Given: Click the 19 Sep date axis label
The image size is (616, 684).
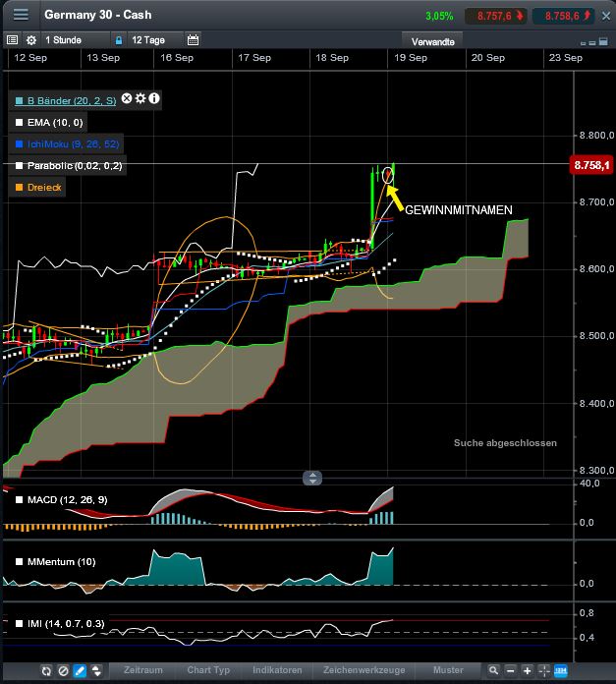Looking at the screenshot, I should tap(411, 58).
